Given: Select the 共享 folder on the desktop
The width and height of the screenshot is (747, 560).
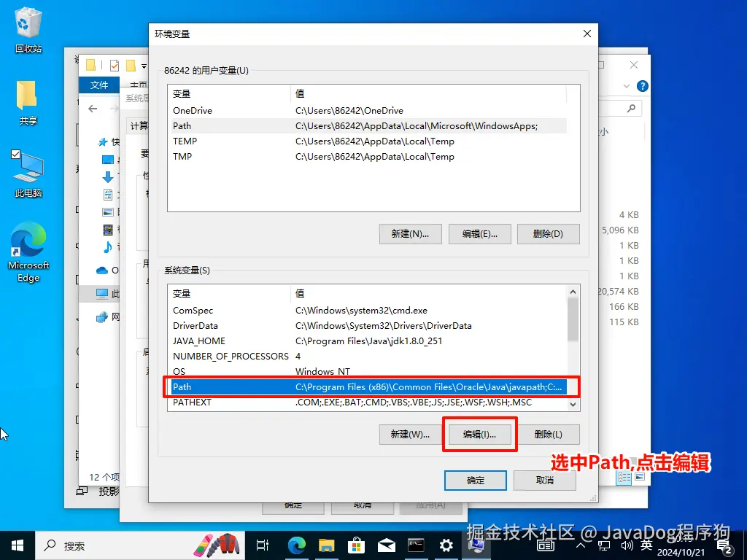Looking at the screenshot, I should point(28,102).
